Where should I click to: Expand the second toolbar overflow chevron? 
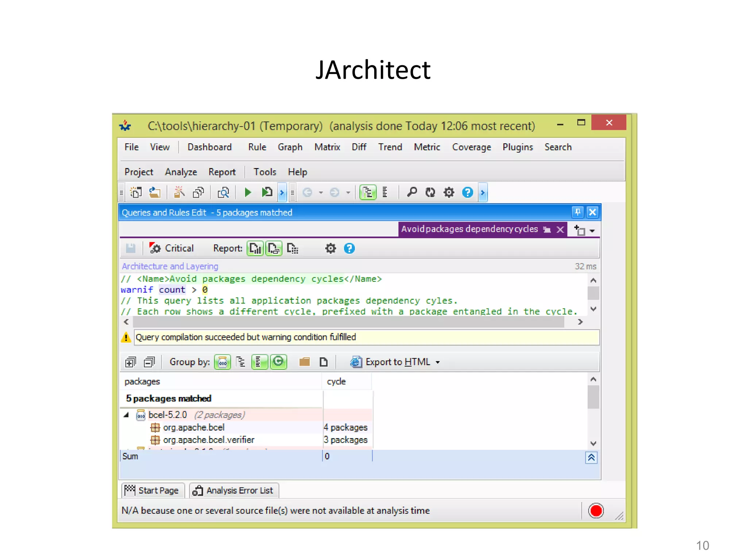coord(483,192)
